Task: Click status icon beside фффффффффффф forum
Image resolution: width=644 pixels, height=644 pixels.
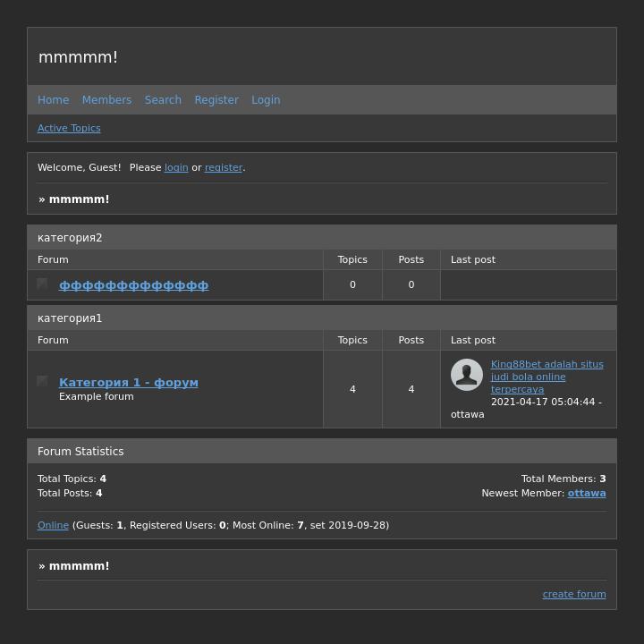Action: click(x=42, y=284)
